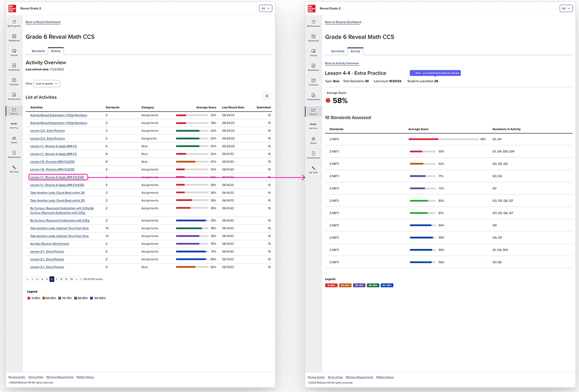Open Number Routine: Benchmarks activity link
The image size is (579, 392).
[50, 244]
